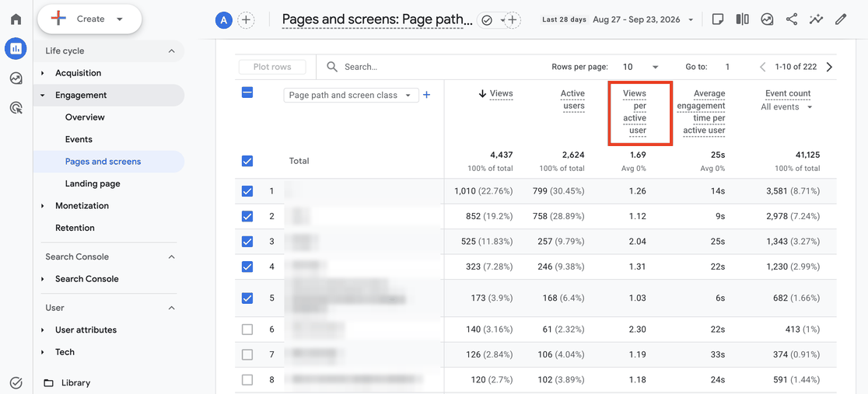
Task: Expand Search Console sub-item
Action: (x=43, y=279)
